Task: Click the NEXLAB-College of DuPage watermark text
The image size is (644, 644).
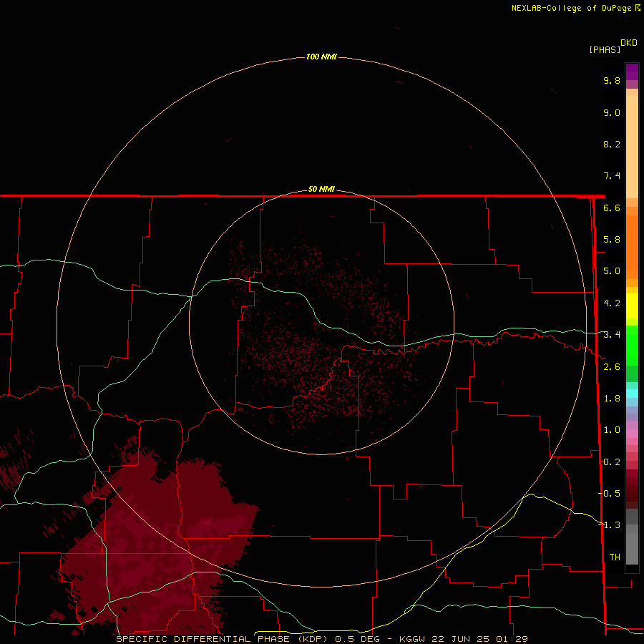Action: (575, 8)
